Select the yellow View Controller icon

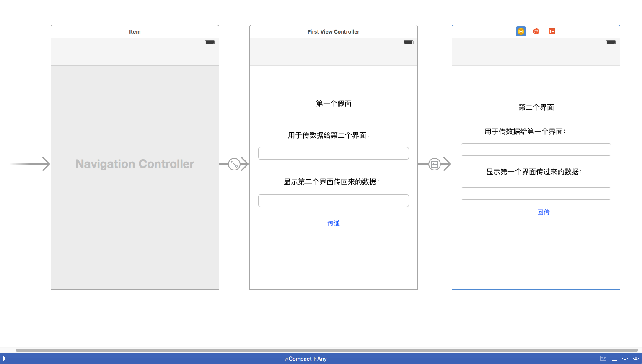(x=521, y=31)
